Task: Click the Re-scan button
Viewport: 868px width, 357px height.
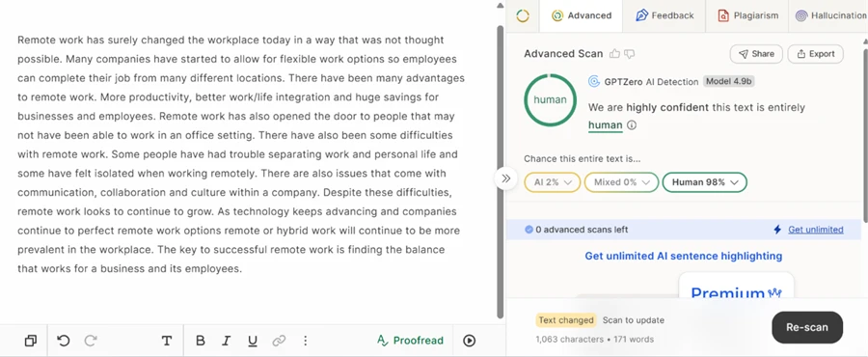Action: (x=807, y=327)
